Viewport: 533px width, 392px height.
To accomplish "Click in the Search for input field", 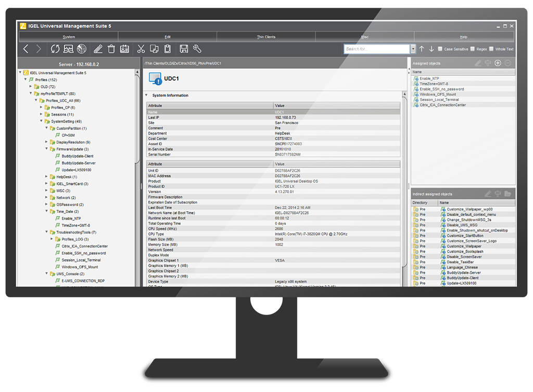I will click(377, 49).
